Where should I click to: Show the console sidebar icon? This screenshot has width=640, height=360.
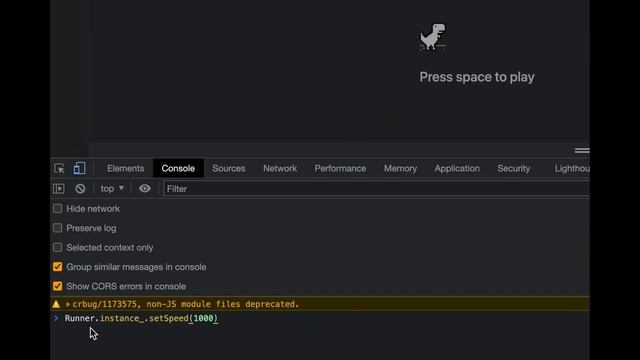[x=59, y=189]
